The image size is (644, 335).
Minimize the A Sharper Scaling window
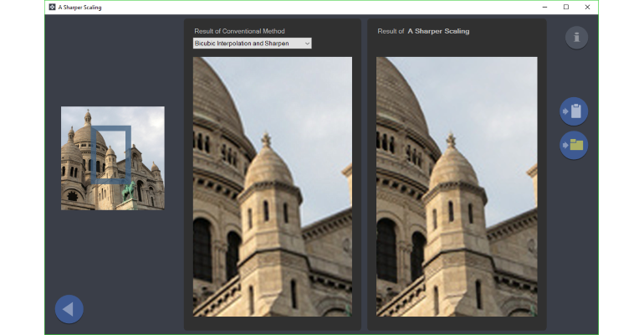click(x=544, y=7)
